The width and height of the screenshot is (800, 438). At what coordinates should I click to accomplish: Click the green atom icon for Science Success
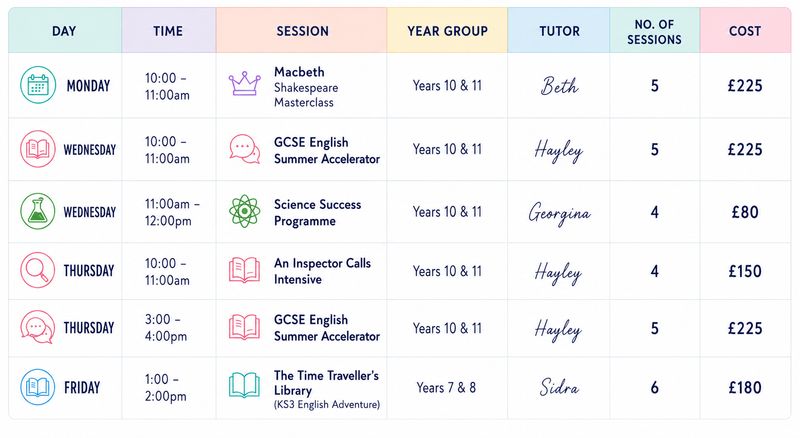pos(244,211)
